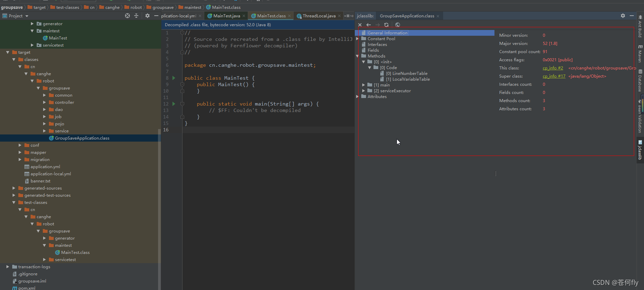This screenshot has width=644, height=290.
Task: Collapse the target folder
Action: point(7,52)
